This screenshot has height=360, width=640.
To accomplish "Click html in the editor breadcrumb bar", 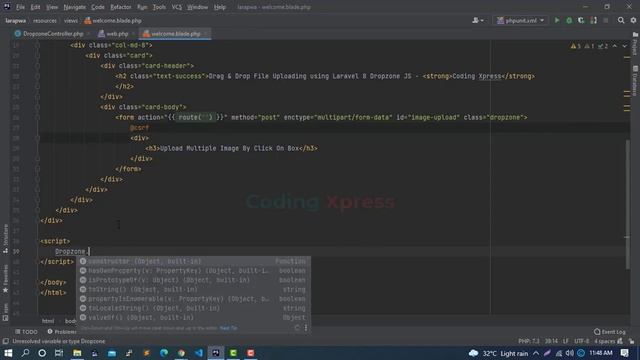I will click(48, 321).
